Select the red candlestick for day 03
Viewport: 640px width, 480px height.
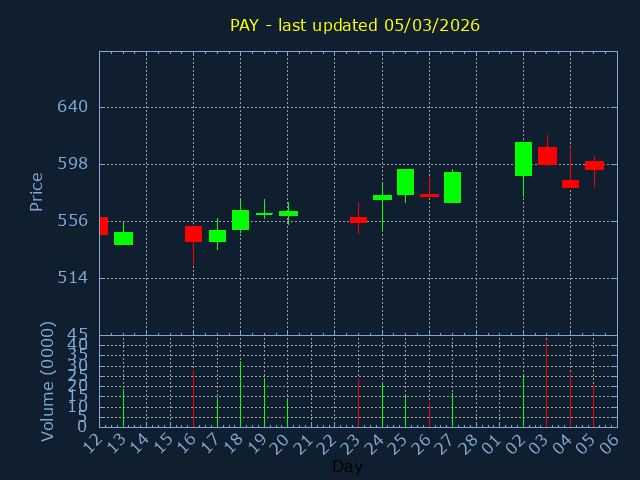[547, 156]
